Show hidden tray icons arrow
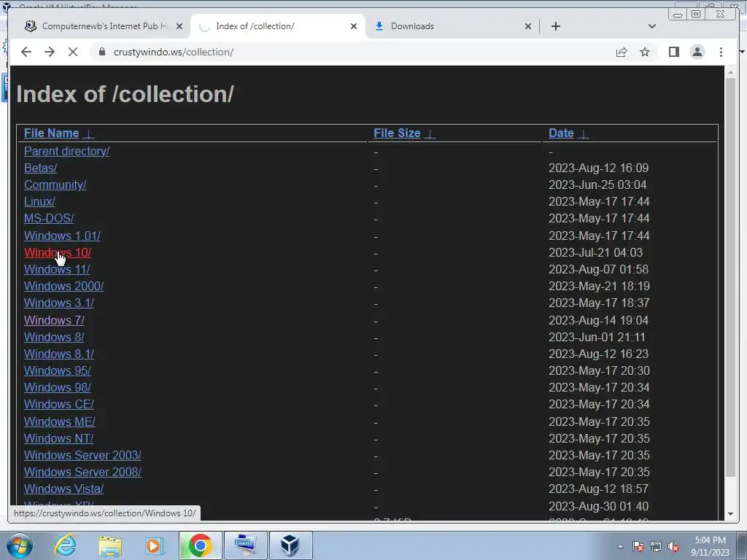This screenshot has height=560, width=747. pos(620,546)
